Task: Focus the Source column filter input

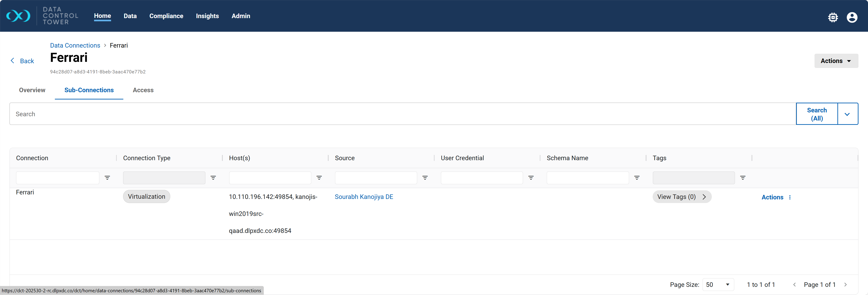Action: click(376, 178)
